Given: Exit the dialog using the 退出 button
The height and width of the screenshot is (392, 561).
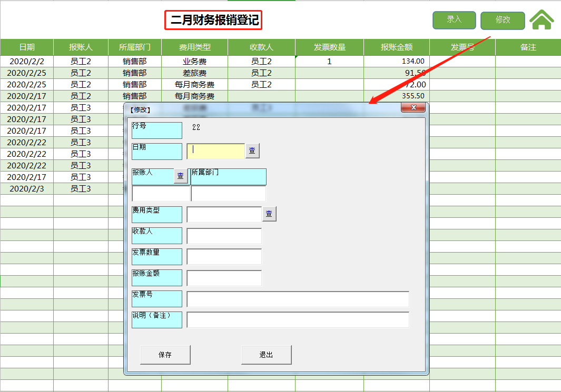Looking at the screenshot, I should [266, 355].
